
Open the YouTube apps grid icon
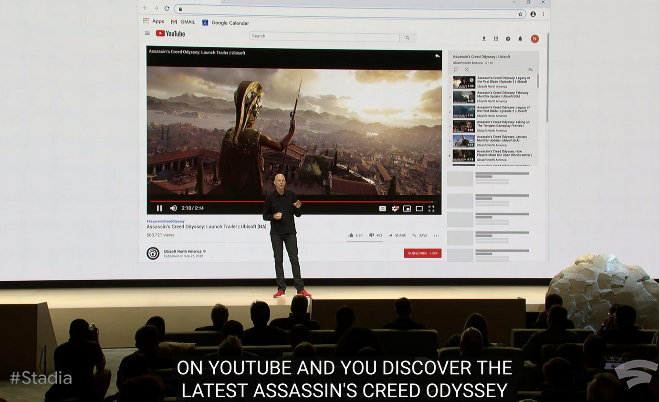(496, 39)
